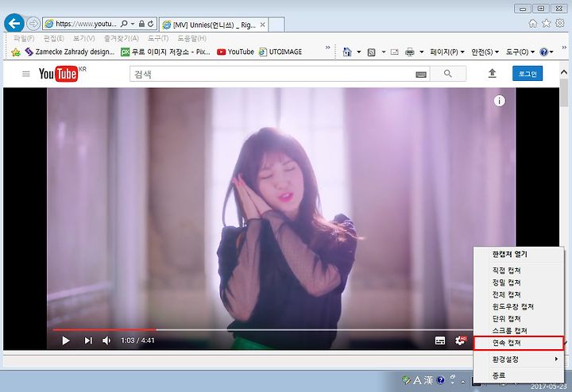Viewport: 572px width, 392px height.
Task: Open the 파일(F) menu
Action: 24,38
